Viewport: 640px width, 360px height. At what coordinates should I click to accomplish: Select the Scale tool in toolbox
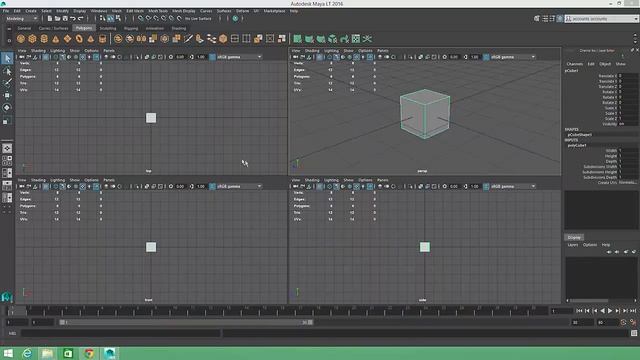click(x=7, y=120)
